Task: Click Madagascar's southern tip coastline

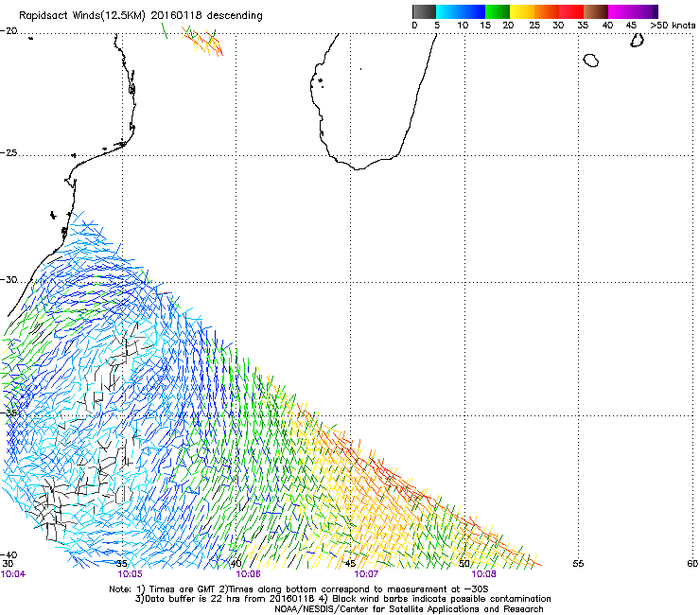Action: (x=359, y=167)
